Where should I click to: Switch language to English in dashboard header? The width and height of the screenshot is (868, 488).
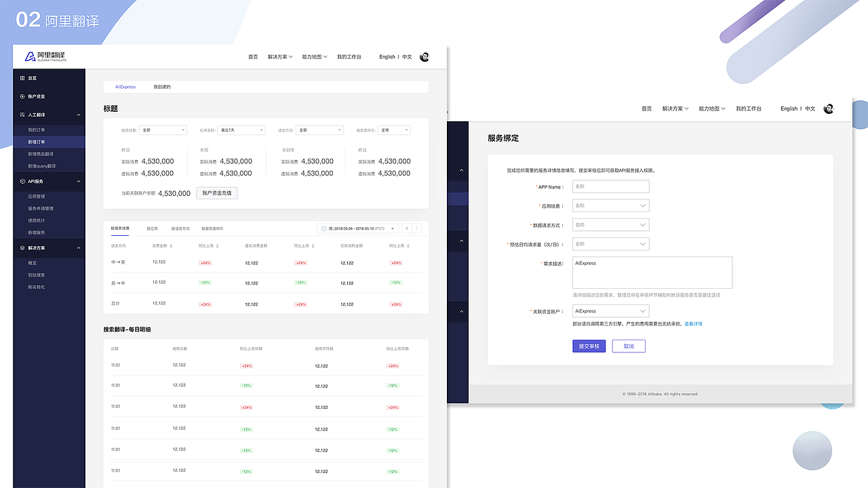click(x=387, y=57)
